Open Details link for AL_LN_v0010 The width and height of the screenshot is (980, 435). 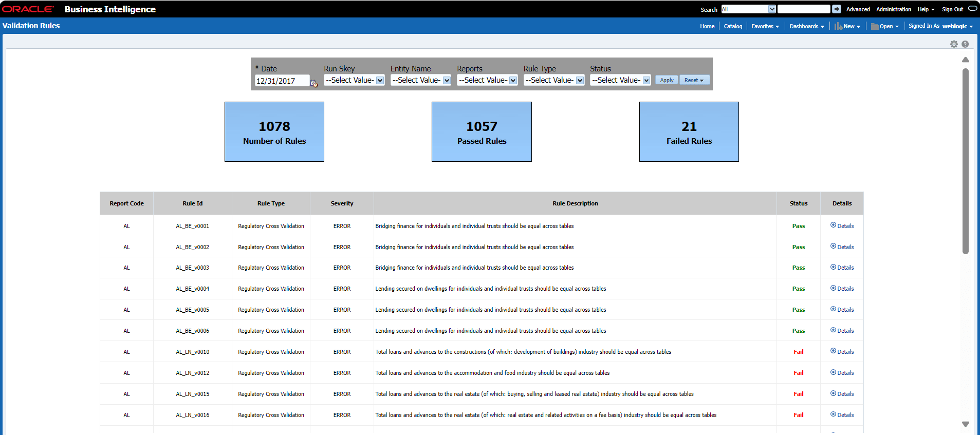pyautogui.click(x=845, y=352)
